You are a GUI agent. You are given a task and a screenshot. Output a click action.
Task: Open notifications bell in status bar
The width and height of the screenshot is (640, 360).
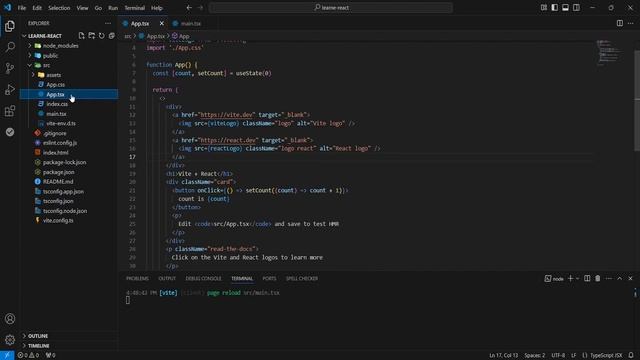click(x=631, y=355)
